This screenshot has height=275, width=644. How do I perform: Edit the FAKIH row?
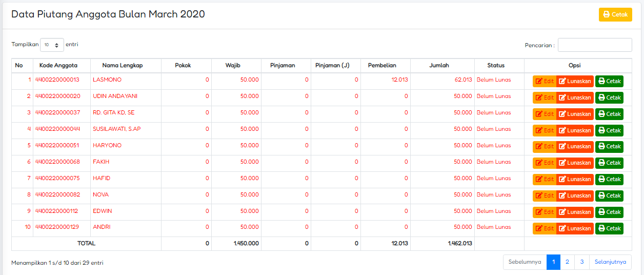[x=545, y=163]
